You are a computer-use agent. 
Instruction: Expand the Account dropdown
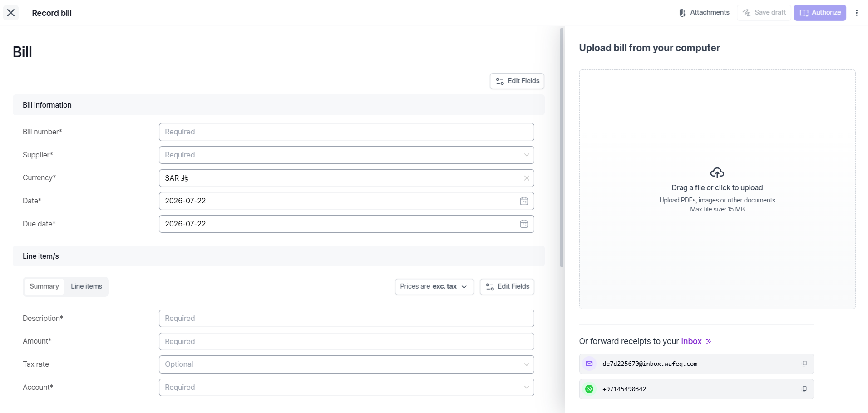346,388
